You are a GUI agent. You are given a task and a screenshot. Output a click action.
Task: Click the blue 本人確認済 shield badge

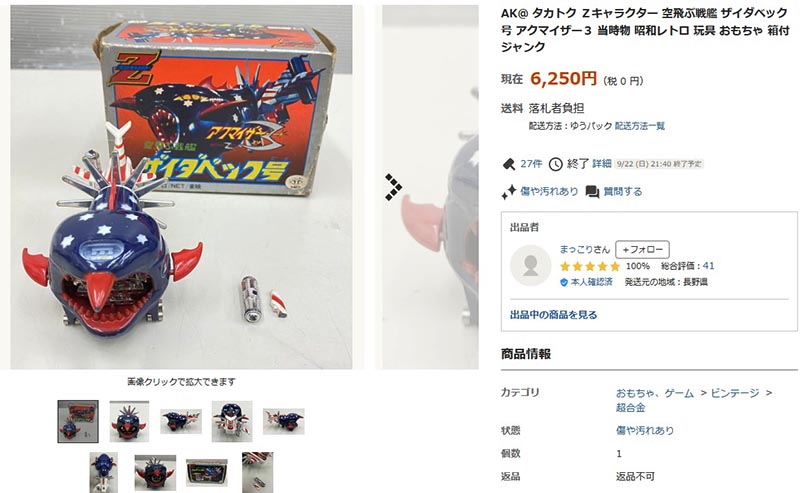564,282
